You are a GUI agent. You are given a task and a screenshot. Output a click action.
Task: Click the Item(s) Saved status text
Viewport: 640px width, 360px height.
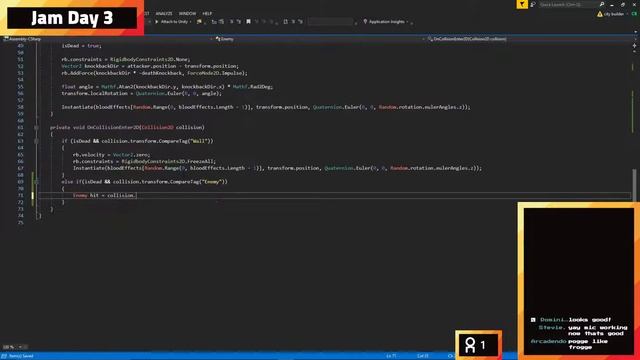20,356
